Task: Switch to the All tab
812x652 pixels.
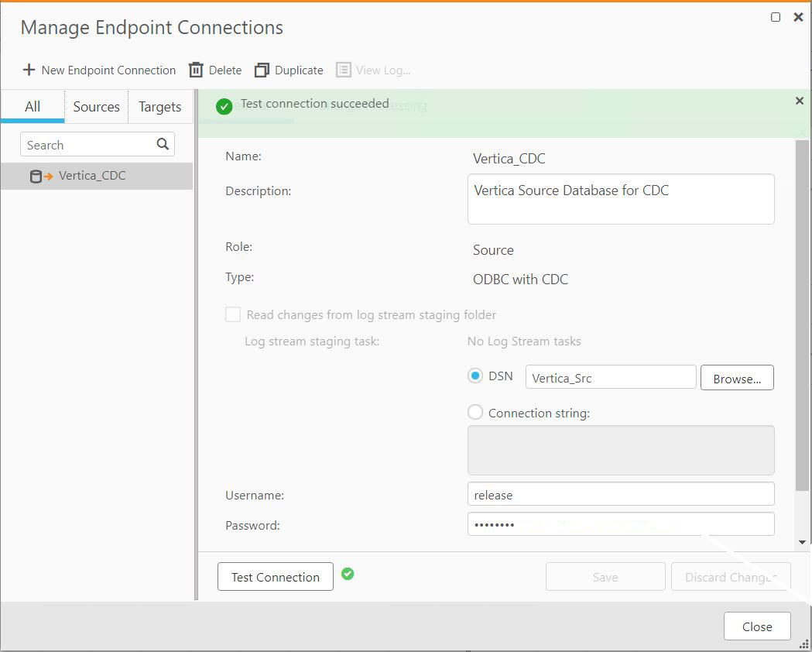Action: (x=33, y=107)
